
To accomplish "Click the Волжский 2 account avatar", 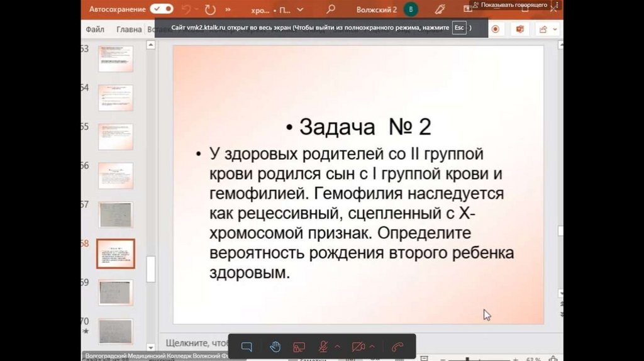I will click(x=411, y=9).
